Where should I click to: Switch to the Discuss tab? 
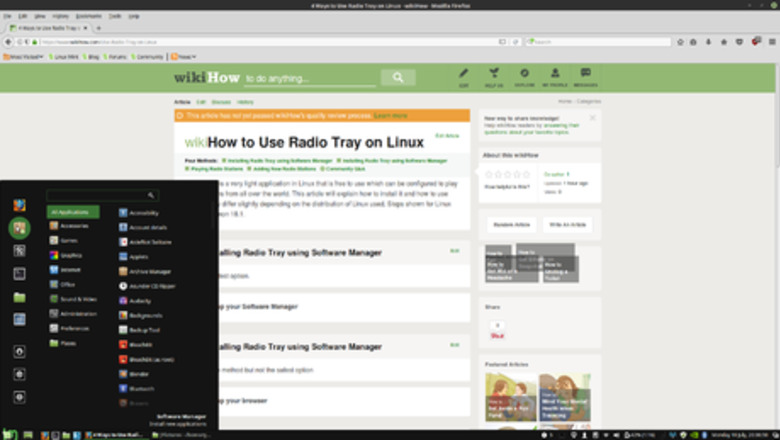[x=221, y=102]
